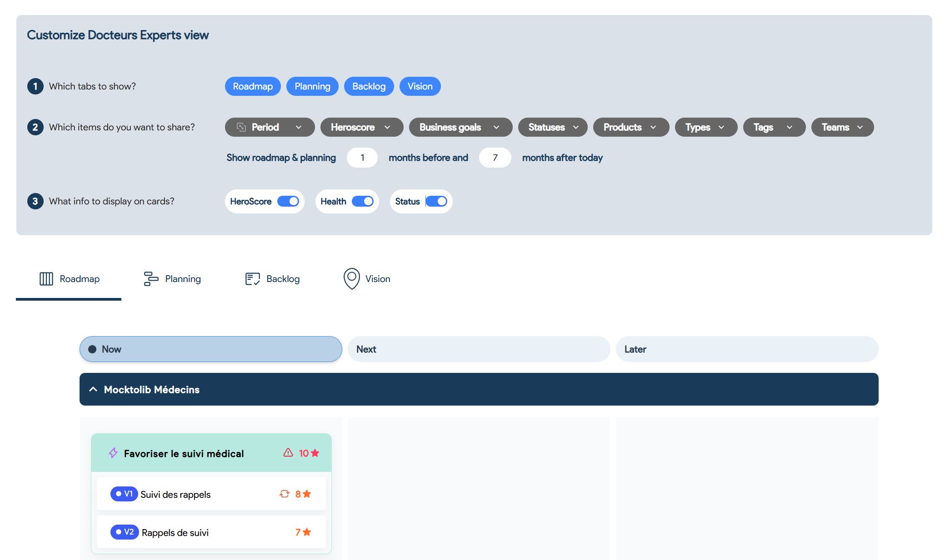Collapse the Mocktolib Médecins section

click(x=93, y=389)
